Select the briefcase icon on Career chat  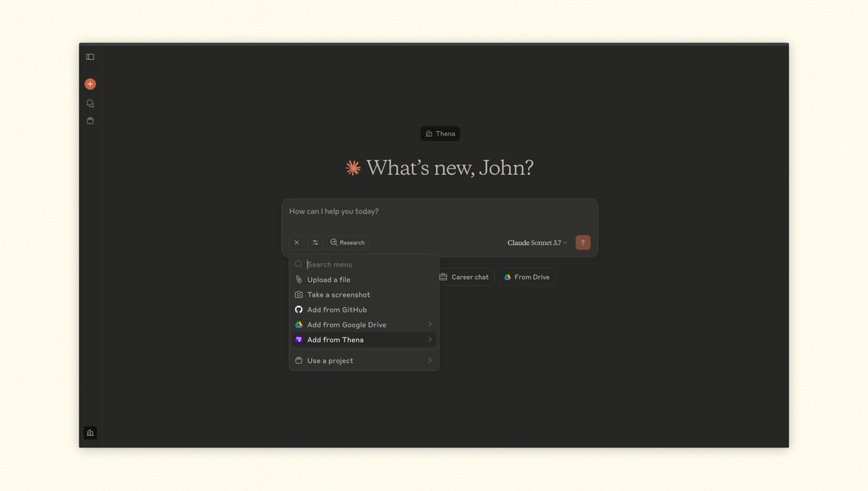point(443,277)
